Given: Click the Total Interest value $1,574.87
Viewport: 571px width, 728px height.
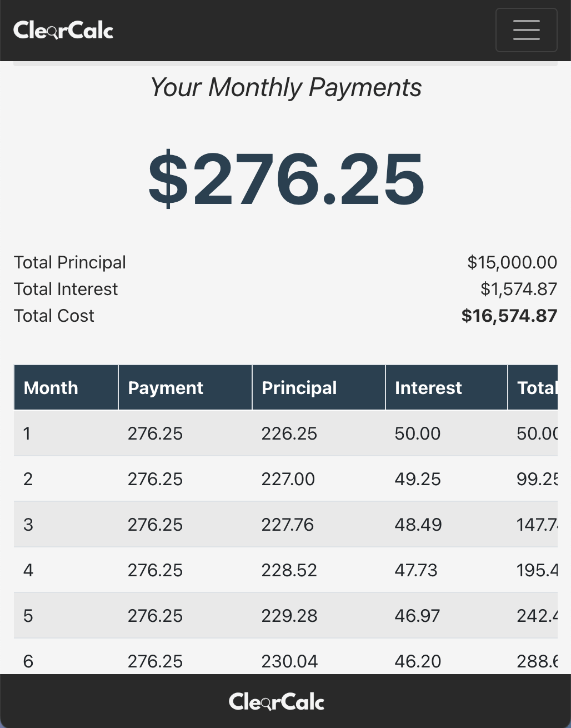Looking at the screenshot, I should [x=518, y=289].
